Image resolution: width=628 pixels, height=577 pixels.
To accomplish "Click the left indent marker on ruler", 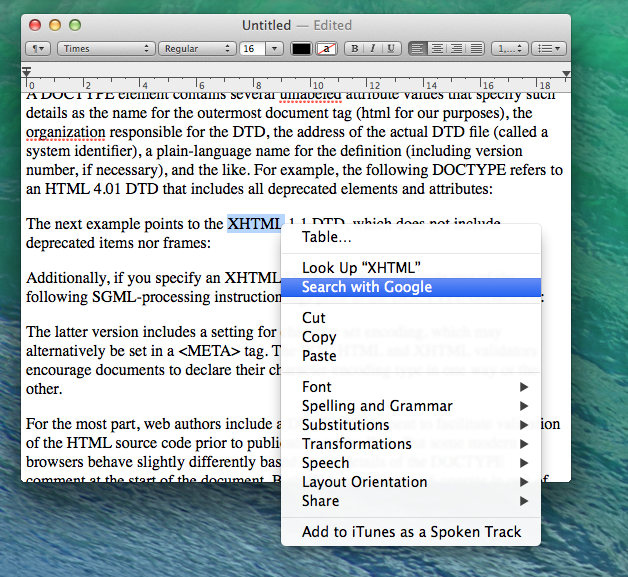I will point(26,72).
